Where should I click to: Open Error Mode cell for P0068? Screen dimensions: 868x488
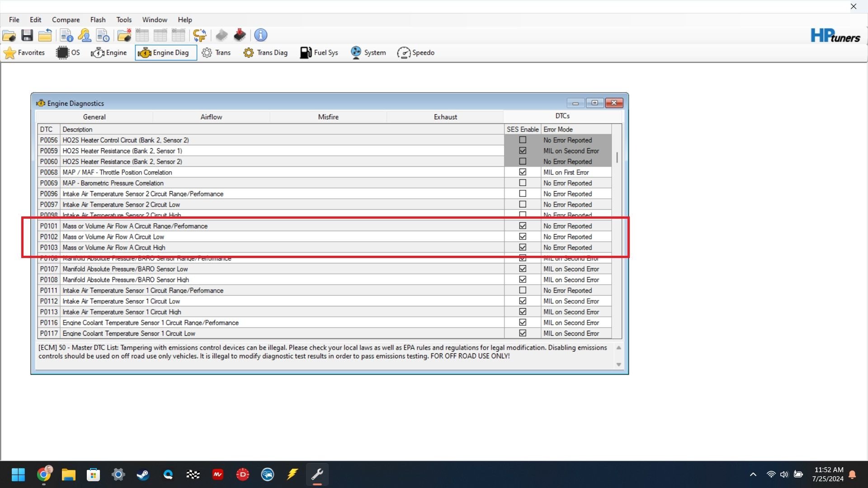click(576, 173)
